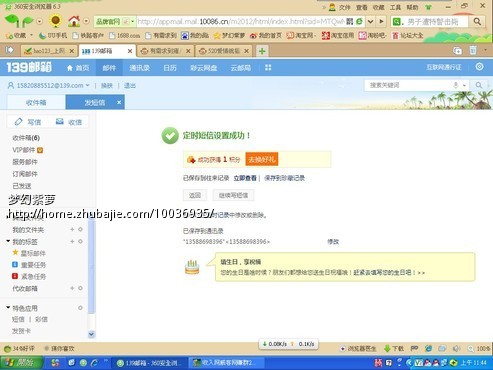Open 已发送 sent folder in sidebar
The width and height of the screenshot is (493, 370).
(x=22, y=186)
